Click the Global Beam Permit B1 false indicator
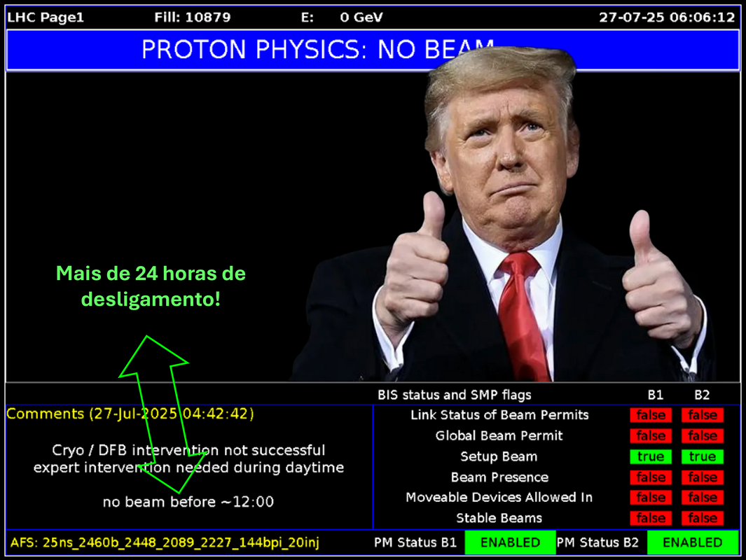 coord(650,435)
